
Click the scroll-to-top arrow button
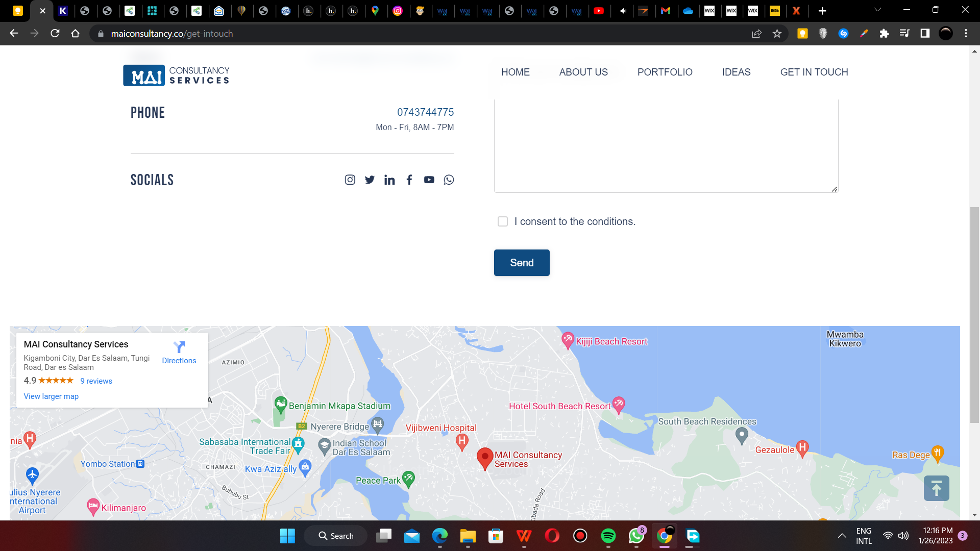point(936,488)
